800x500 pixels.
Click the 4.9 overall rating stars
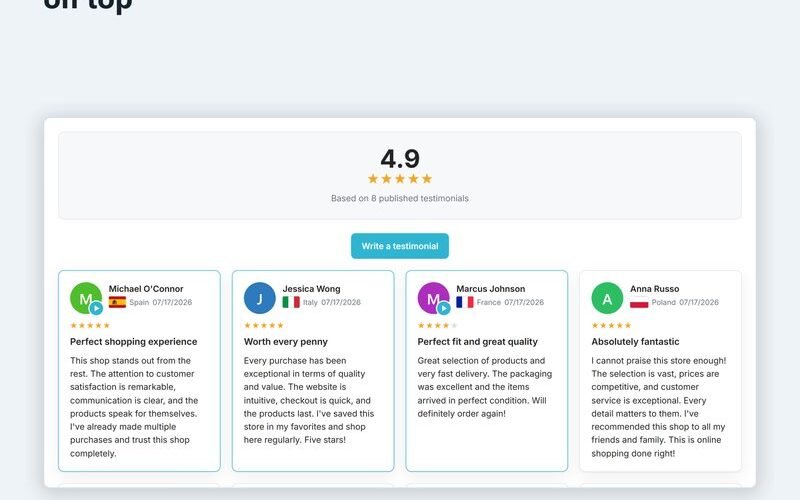point(400,179)
